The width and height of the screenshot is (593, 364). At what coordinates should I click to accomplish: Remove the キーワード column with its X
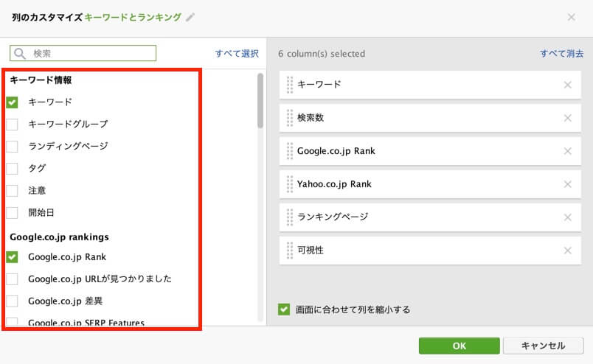click(x=567, y=85)
